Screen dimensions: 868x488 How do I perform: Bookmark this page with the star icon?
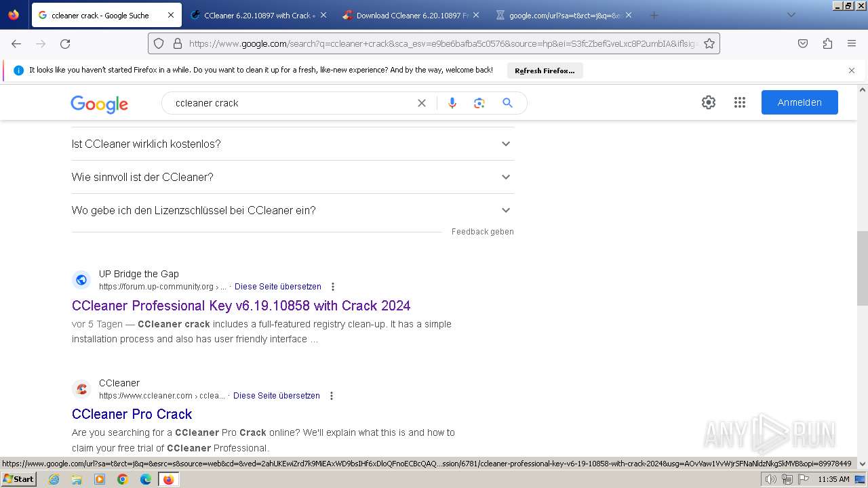coord(709,43)
